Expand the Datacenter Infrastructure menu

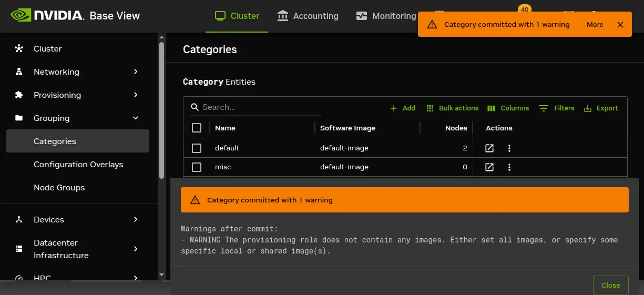pos(136,249)
